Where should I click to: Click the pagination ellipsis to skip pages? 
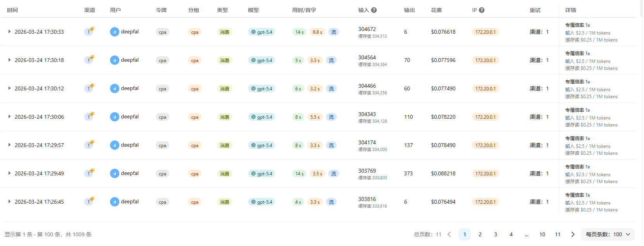coord(527,234)
